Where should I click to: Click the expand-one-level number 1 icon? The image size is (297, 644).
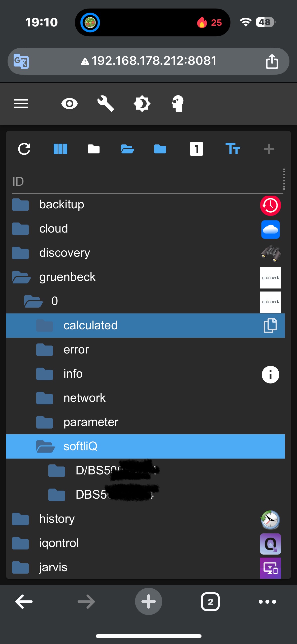click(196, 149)
